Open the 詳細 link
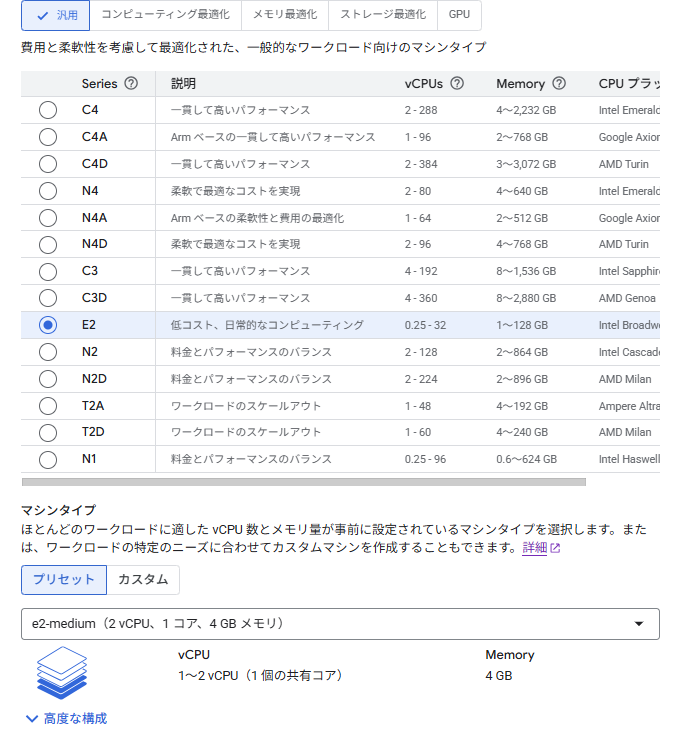Viewport: 685px width, 739px height. coord(534,548)
